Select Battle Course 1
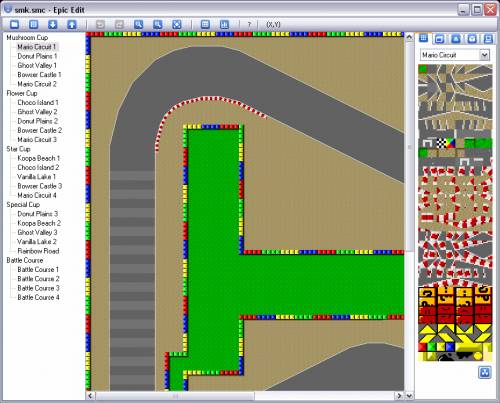The width and height of the screenshot is (500, 403). tap(38, 269)
